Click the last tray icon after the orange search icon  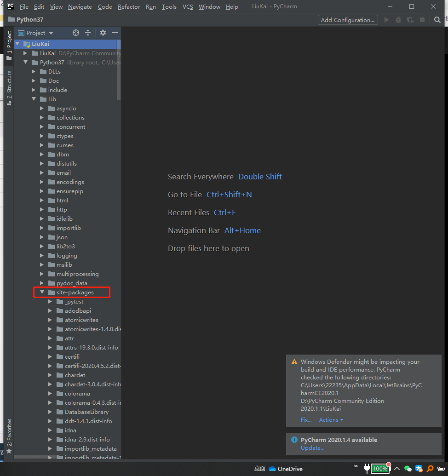click(x=441, y=469)
